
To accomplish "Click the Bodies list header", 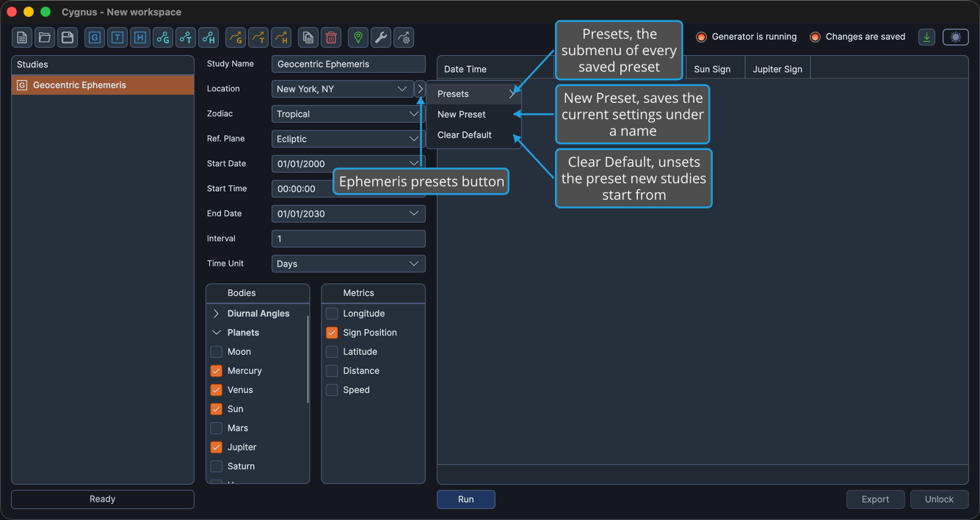I will [258, 293].
